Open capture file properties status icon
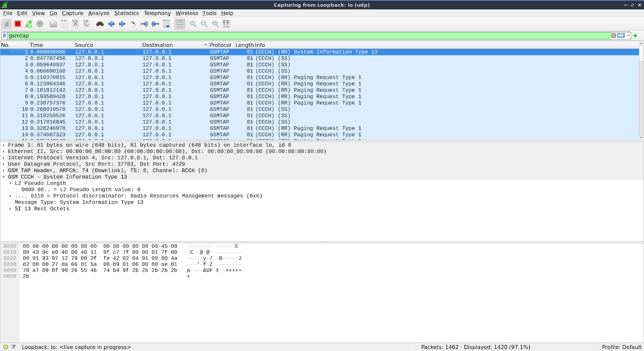The image size is (644, 351). tap(13, 347)
